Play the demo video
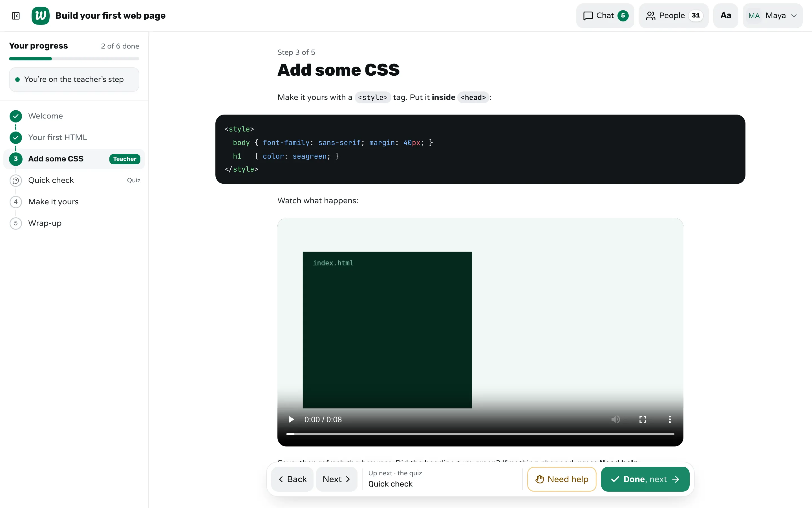Viewport: 812px width, 508px height. pos(291,419)
